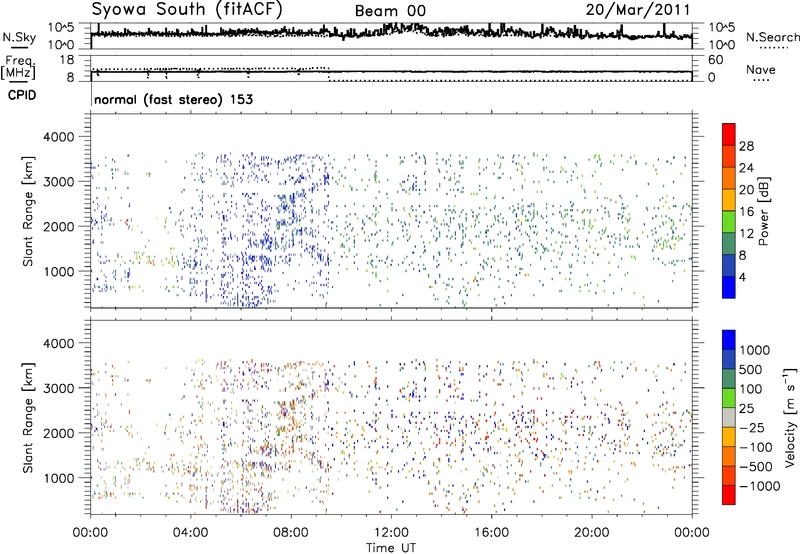Pick the blue segment above 1000 on Velocity colorbar

[x=729, y=340]
